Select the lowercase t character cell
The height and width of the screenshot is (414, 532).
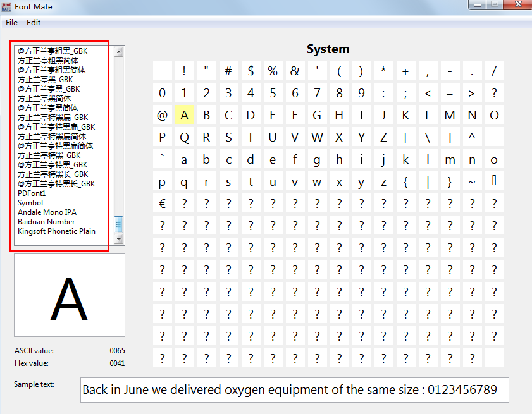point(251,181)
